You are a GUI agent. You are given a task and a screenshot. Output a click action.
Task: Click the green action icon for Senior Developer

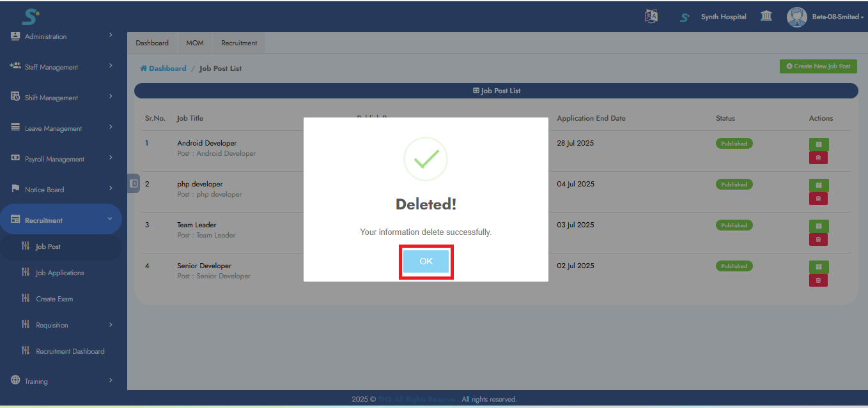pyautogui.click(x=818, y=268)
